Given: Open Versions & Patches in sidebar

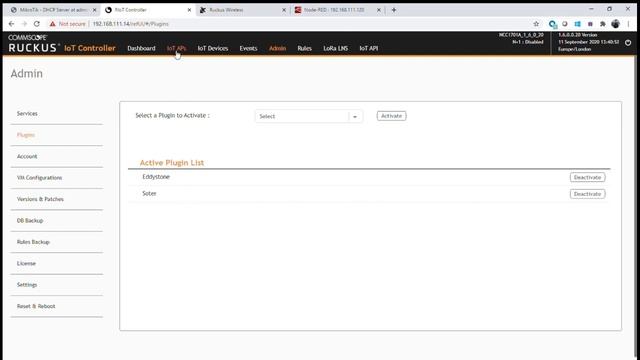Looking at the screenshot, I should [40, 199].
